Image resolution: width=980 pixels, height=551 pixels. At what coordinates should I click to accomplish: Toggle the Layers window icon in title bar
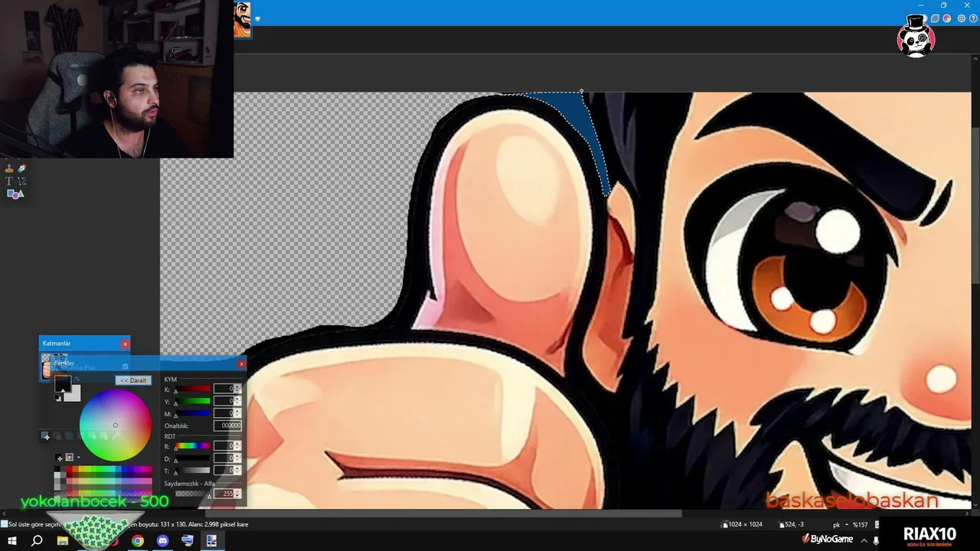click(x=935, y=18)
